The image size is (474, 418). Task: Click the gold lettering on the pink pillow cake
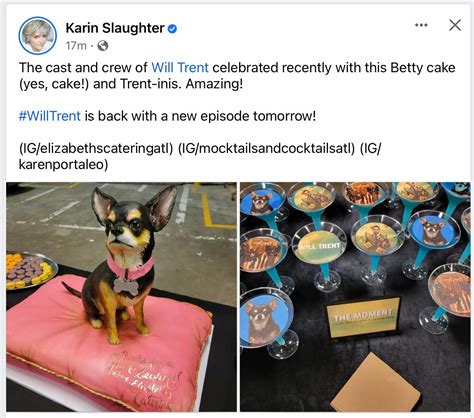[x=142, y=380]
